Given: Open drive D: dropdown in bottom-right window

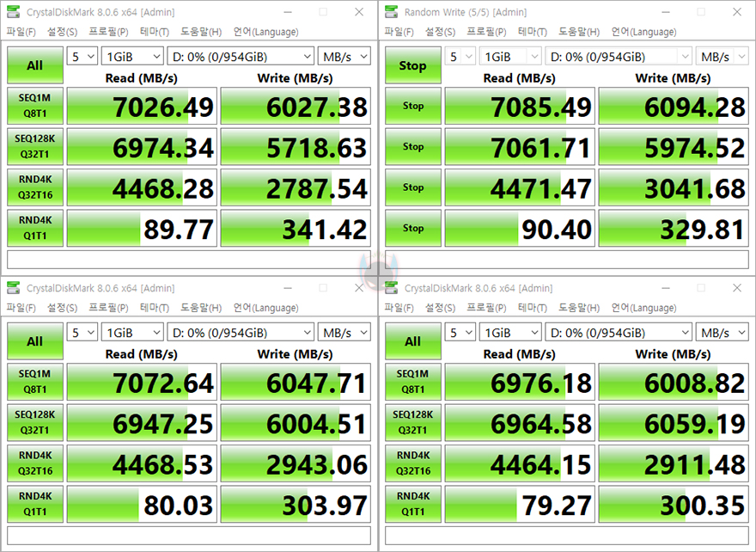Looking at the screenshot, I should (619, 333).
